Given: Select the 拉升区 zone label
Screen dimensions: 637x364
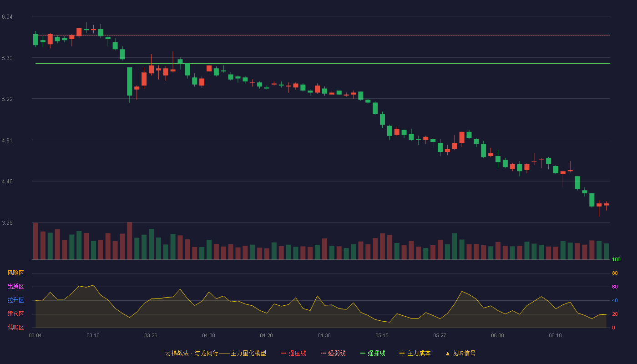Looking at the screenshot, I should (x=15, y=300).
